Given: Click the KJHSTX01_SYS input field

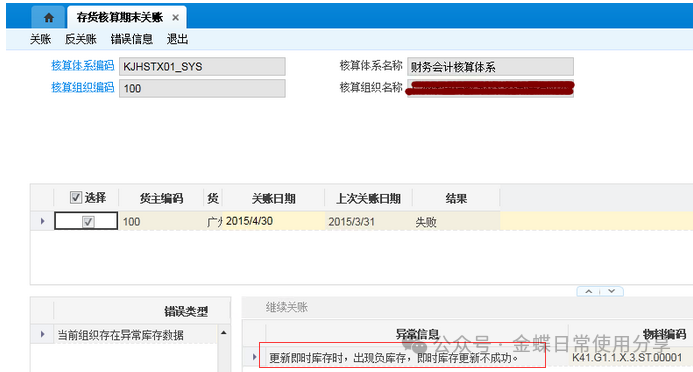Looking at the screenshot, I should [202, 67].
